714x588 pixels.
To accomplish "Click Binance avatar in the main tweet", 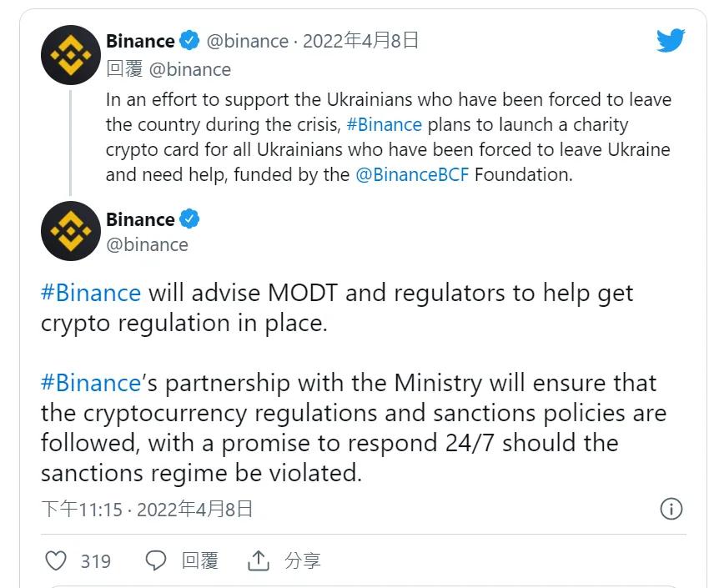I will tap(71, 231).
